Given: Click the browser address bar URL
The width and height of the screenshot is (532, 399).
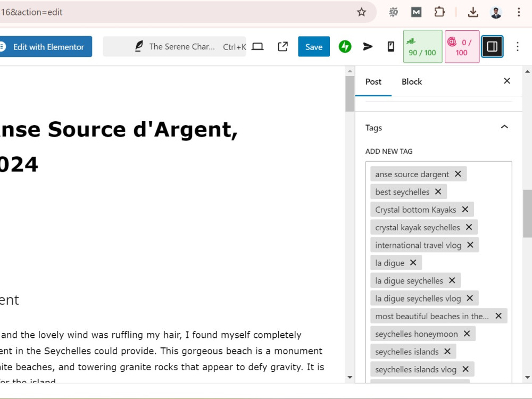Looking at the screenshot, I should point(31,12).
